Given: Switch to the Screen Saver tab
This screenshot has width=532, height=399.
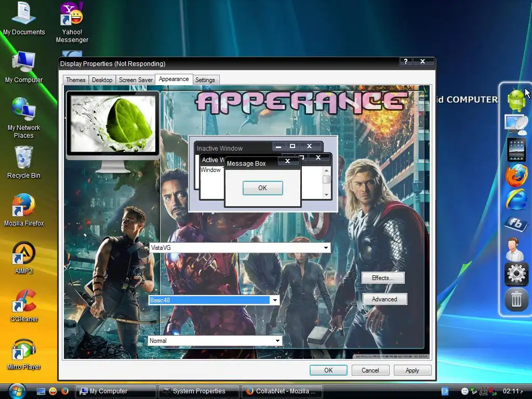Looking at the screenshot, I should 136,79.
